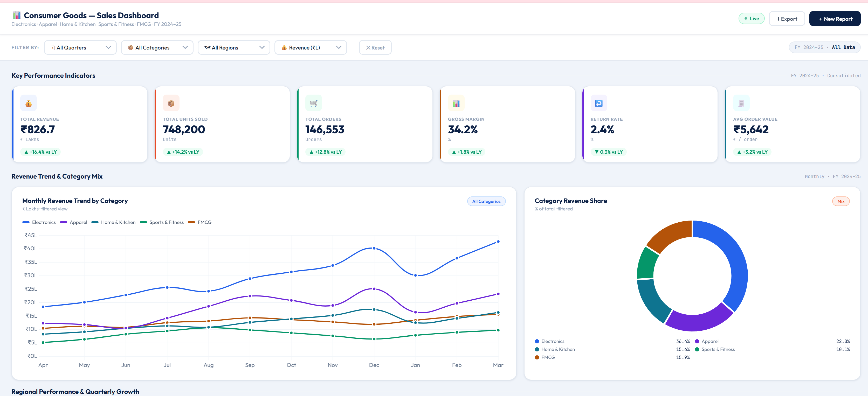
Task: Click FMCG entry in donut legend
Action: (x=612, y=358)
